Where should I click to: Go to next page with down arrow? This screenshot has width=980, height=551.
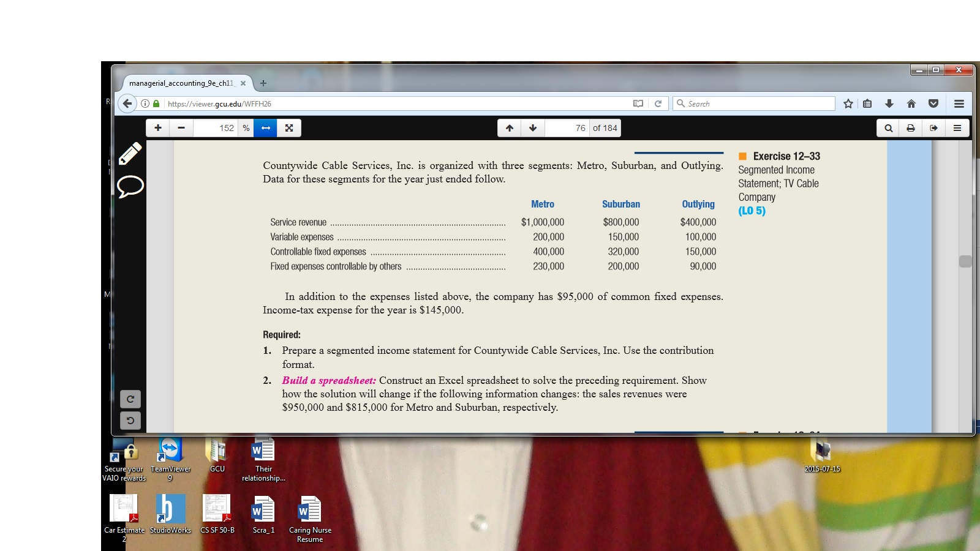[x=533, y=128]
